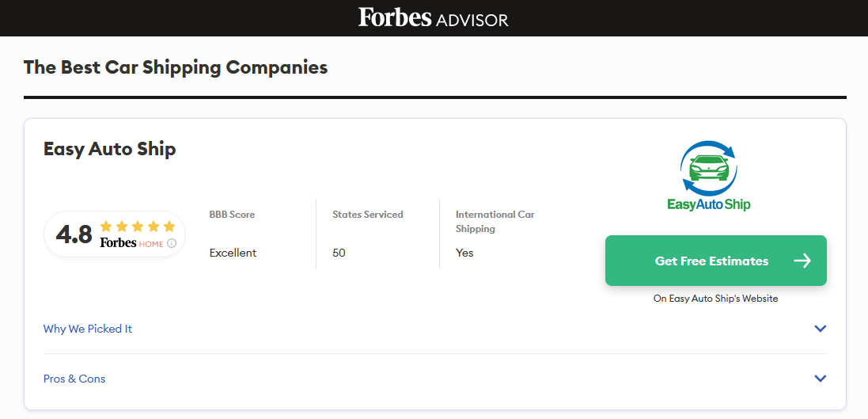Viewport: 868px width, 419px height.
Task: Click The Best Car Shipping Companies heading
Action: tap(176, 67)
